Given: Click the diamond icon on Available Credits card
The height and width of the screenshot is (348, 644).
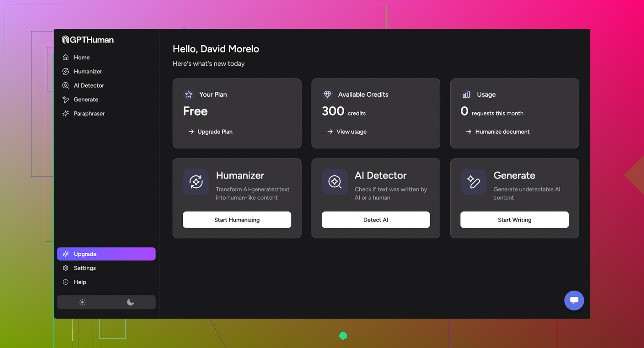Looking at the screenshot, I should click(x=327, y=94).
